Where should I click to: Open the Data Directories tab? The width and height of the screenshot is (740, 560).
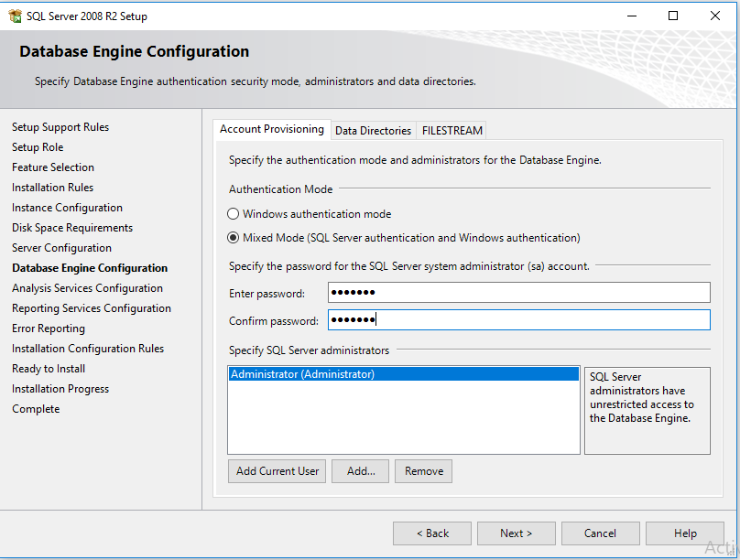373,131
